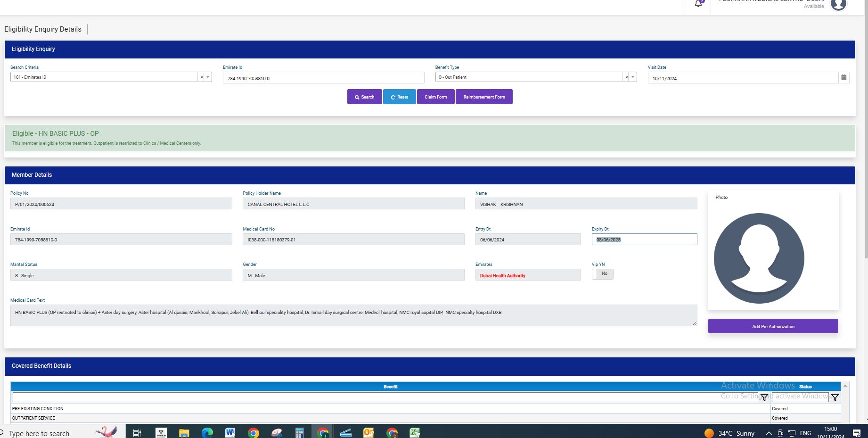Viewport: 868px width, 438px height.
Task: Open the Visit Date calendar picker
Action: (x=843, y=77)
